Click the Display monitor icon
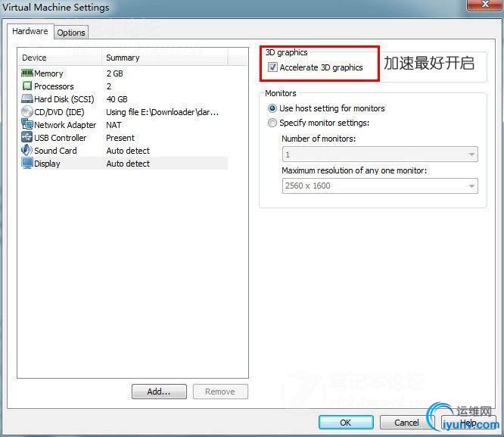The image size is (504, 437). pyautogui.click(x=27, y=163)
